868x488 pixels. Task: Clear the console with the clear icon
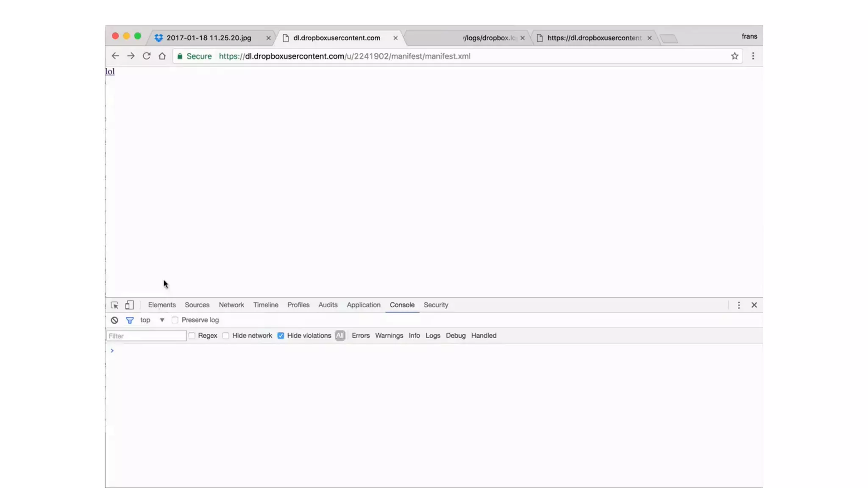(x=114, y=320)
